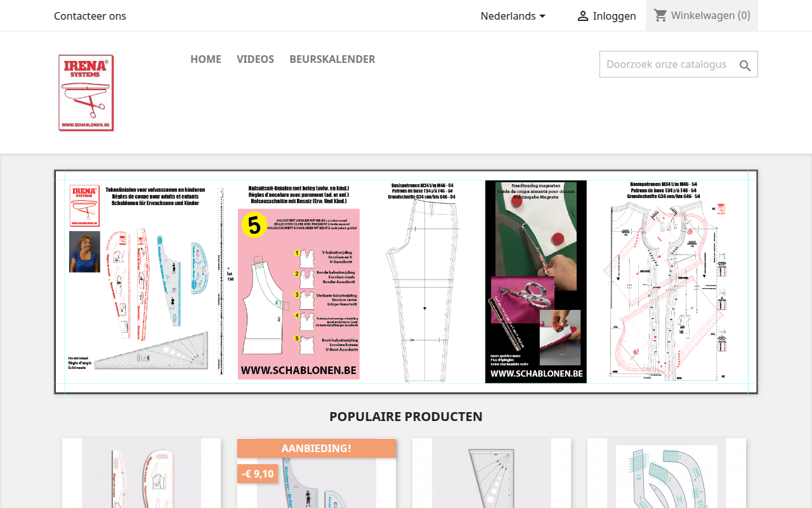This screenshot has height=508, width=812.
Task: Click the Inloggen sign-in link
Action: (x=606, y=16)
